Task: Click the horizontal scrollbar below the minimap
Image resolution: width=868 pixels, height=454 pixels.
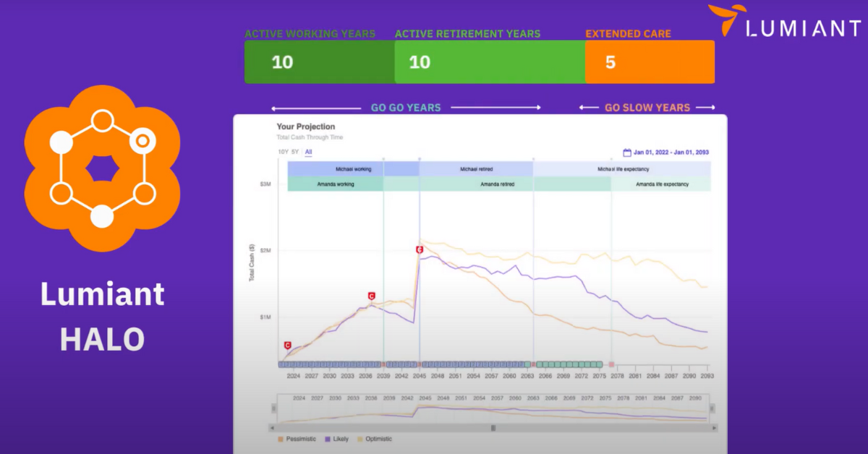Action: (x=494, y=428)
